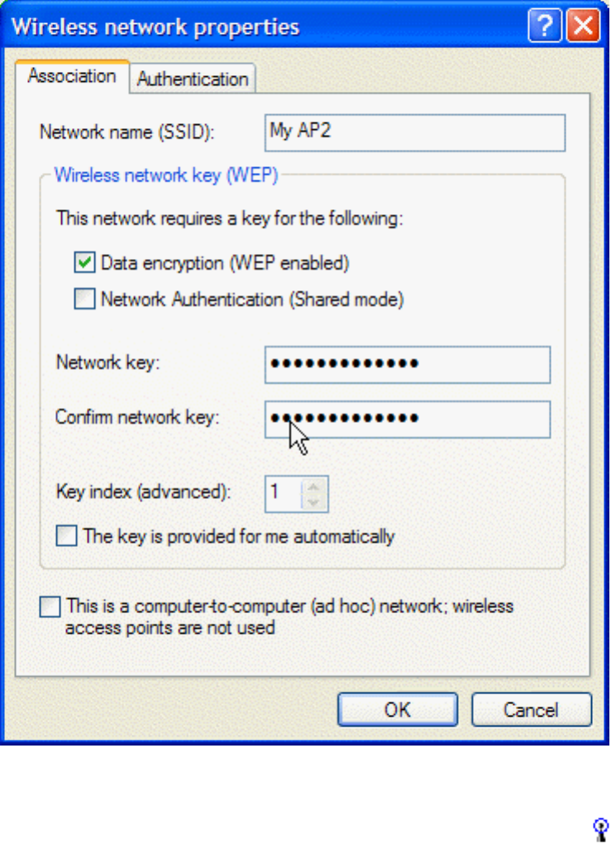Click the Confirm network key field
The width and height of the screenshot is (616, 844).
407,419
